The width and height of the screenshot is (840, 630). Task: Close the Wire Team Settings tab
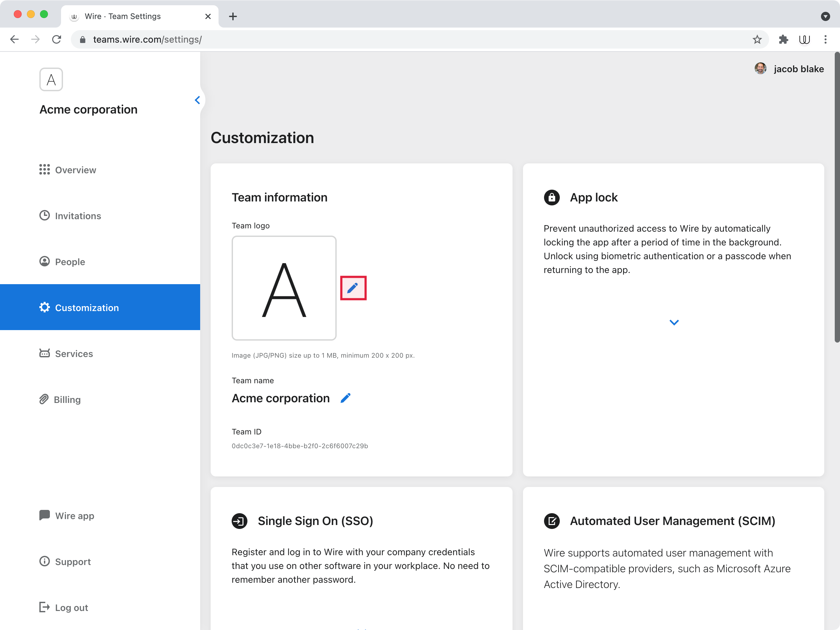coord(208,16)
